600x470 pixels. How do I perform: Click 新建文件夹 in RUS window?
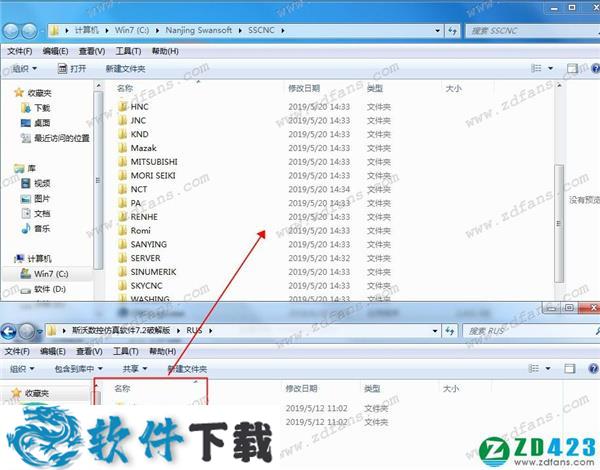click(x=187, y=369)
